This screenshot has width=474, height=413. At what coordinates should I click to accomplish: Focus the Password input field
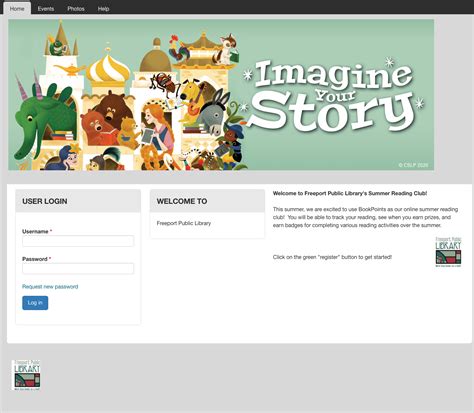pyautogui.click(x=78, y=268)
